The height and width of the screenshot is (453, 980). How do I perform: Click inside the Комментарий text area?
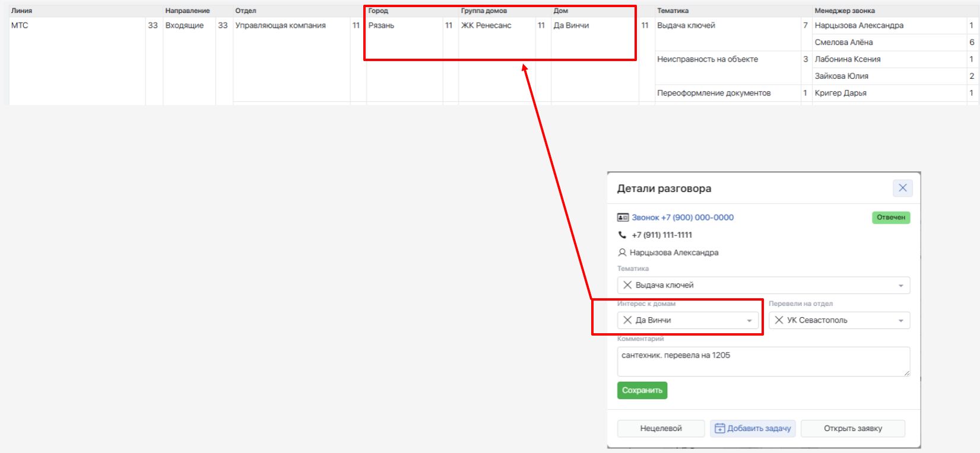pos(763,362)
